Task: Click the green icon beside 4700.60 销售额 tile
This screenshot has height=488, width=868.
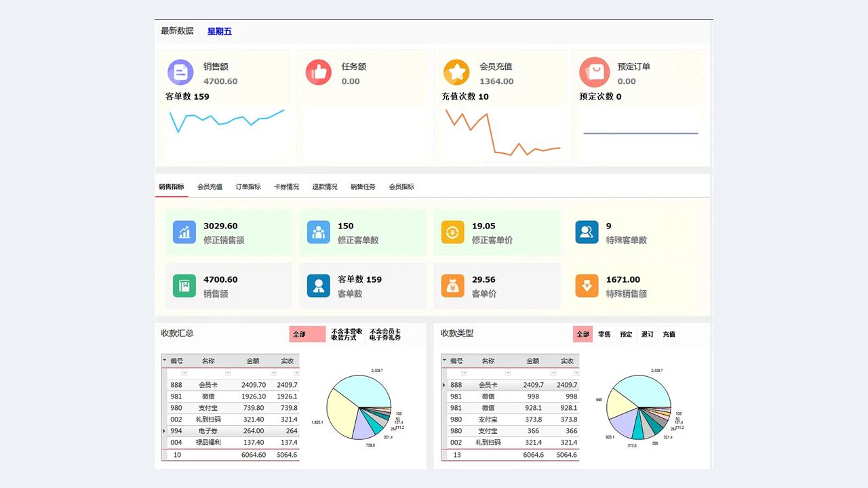Action: tap(184, 286)
